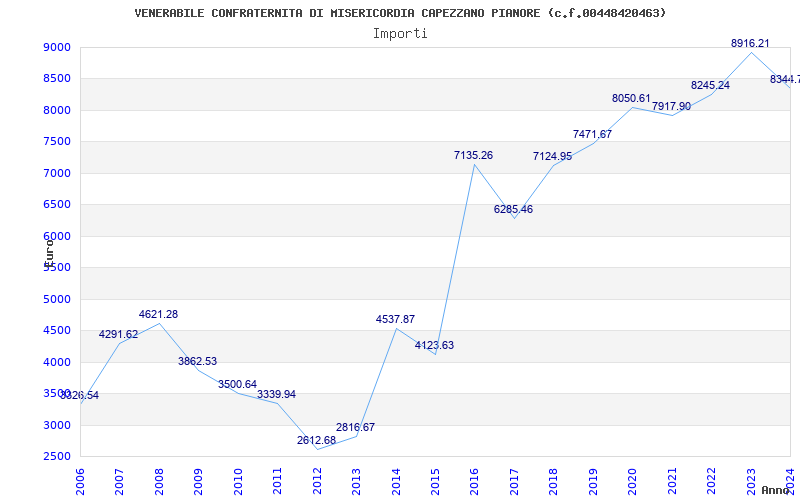The height and width of the screenshot is (500, 800).
Task: Select data label 2612.68
Action: pos(316,440)
